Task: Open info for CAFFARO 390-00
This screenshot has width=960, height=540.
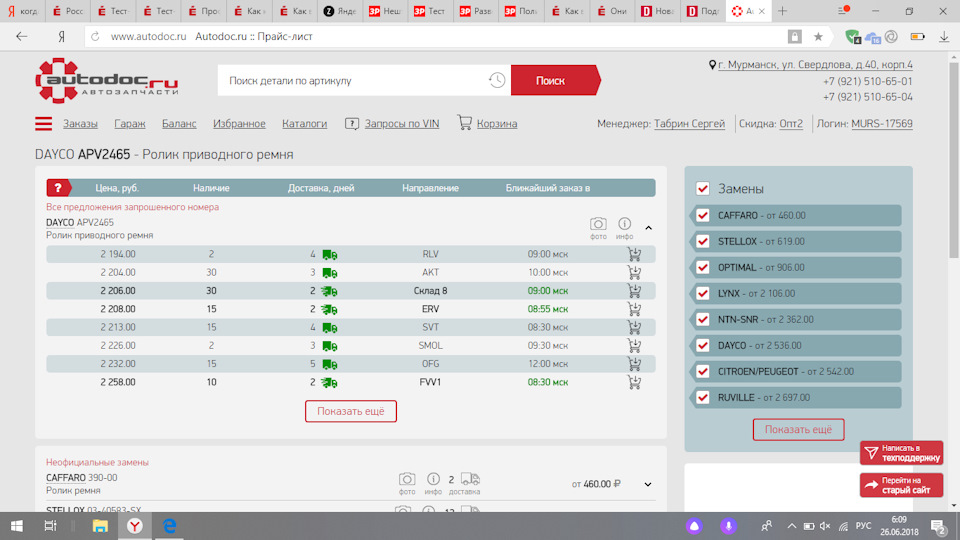Action: tap(433, 479)
